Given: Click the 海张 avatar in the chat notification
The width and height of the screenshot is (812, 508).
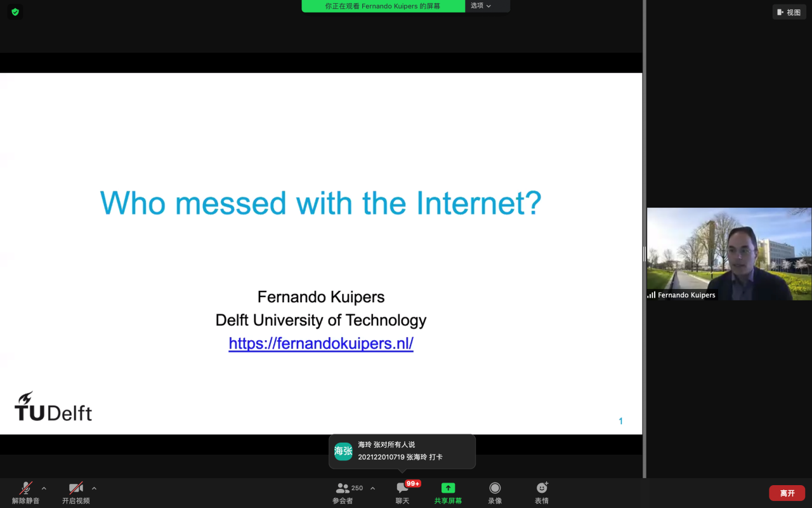Looking at the screenshot, I should [343, 451].
